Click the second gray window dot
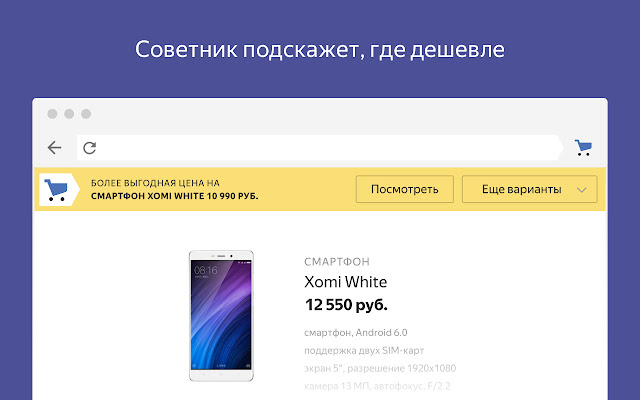 69,114
